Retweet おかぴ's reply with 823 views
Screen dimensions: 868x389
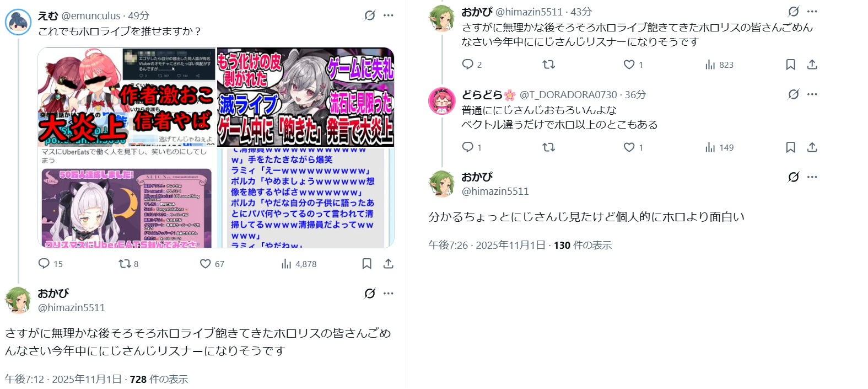click(548, 65)
